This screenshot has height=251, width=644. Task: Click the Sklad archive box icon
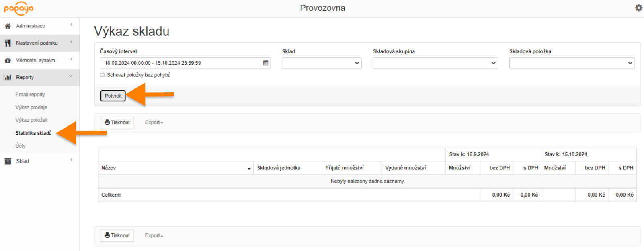8,161
